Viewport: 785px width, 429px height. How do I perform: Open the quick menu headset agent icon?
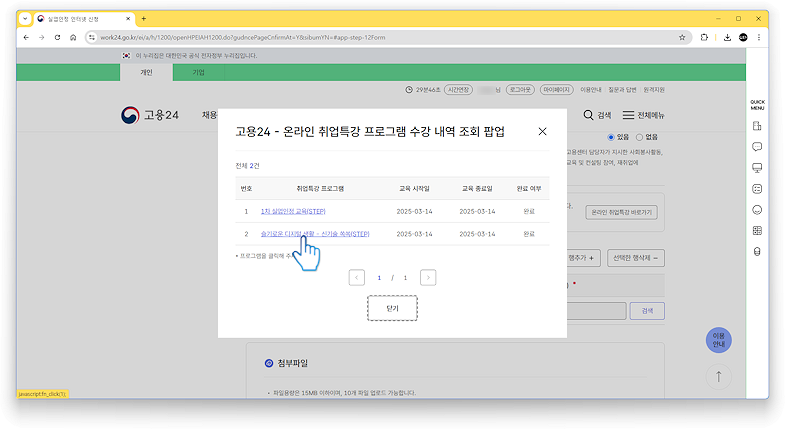[x=757, y=252]
